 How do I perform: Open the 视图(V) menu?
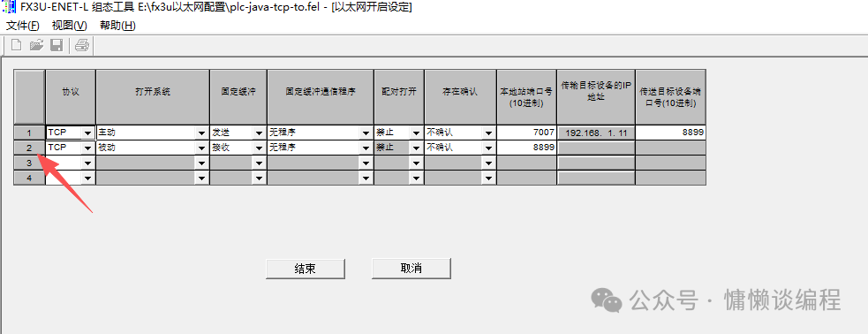70,26
